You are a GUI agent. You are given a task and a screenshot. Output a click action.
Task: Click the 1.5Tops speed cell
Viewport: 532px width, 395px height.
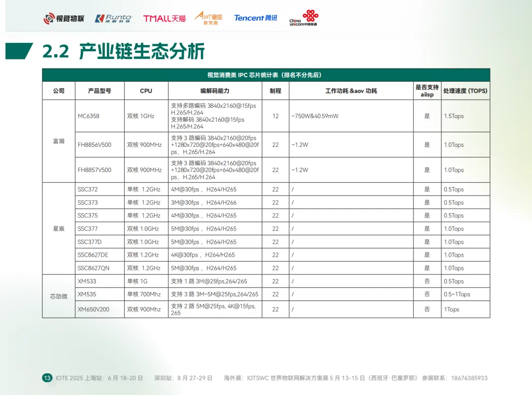(465, 116)
